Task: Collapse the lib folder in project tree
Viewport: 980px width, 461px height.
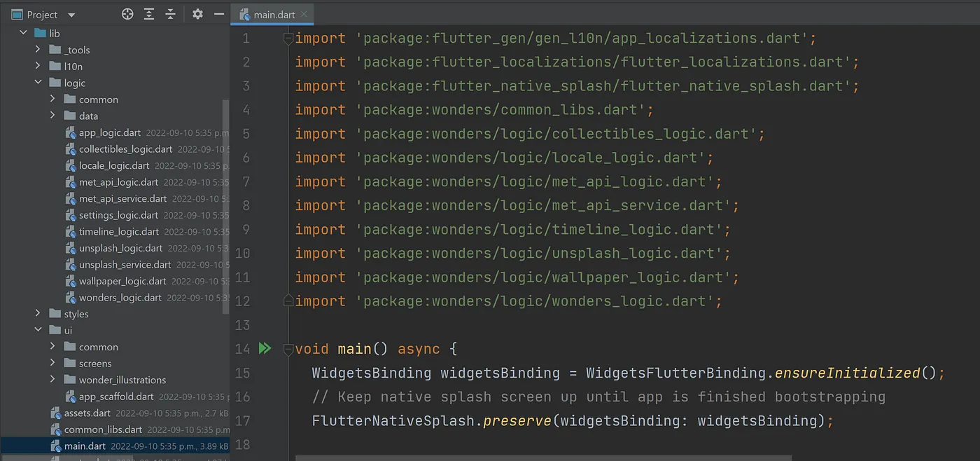Action: (23, 32)
